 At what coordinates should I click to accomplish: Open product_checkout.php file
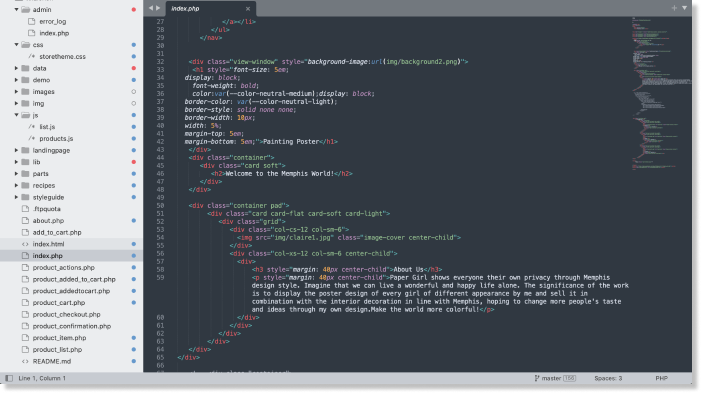click(x=66, y=314)
